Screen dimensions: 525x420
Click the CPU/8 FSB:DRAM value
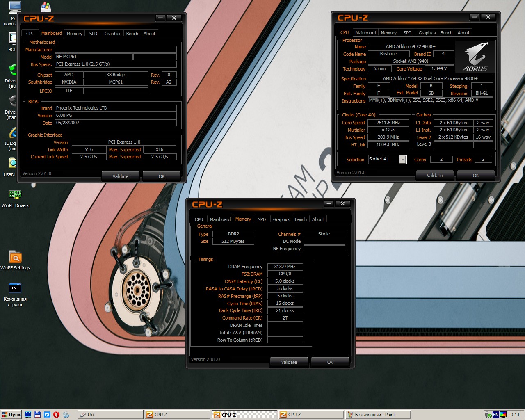coord(285,274)
